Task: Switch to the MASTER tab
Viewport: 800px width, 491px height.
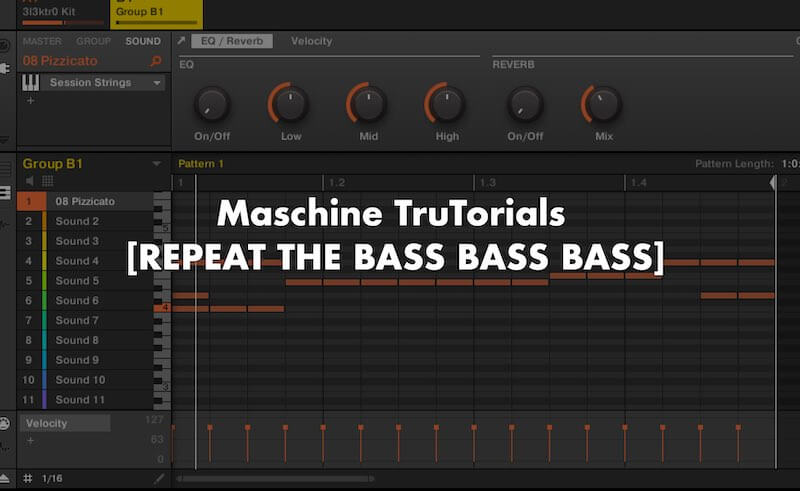Action: click(x=42, y=41)
